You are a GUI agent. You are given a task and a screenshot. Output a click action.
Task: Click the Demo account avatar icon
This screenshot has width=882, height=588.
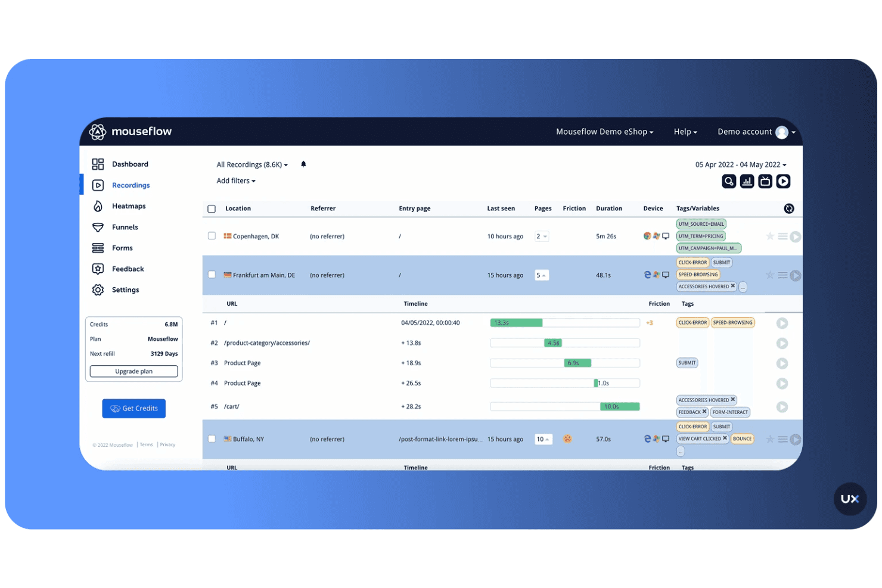[x=782, y=132]
